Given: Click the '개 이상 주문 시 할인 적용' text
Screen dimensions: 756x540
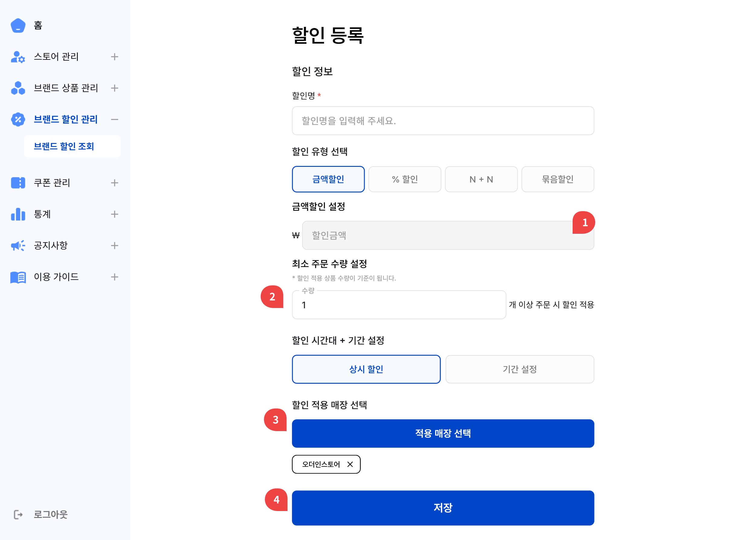Looking at the screenshot, I should click(551, 305).
